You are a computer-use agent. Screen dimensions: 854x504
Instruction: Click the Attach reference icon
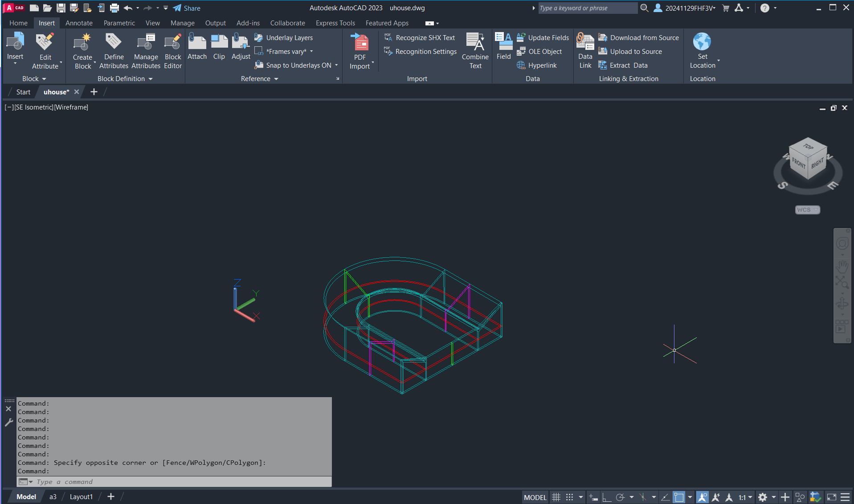tap(197, 42)
